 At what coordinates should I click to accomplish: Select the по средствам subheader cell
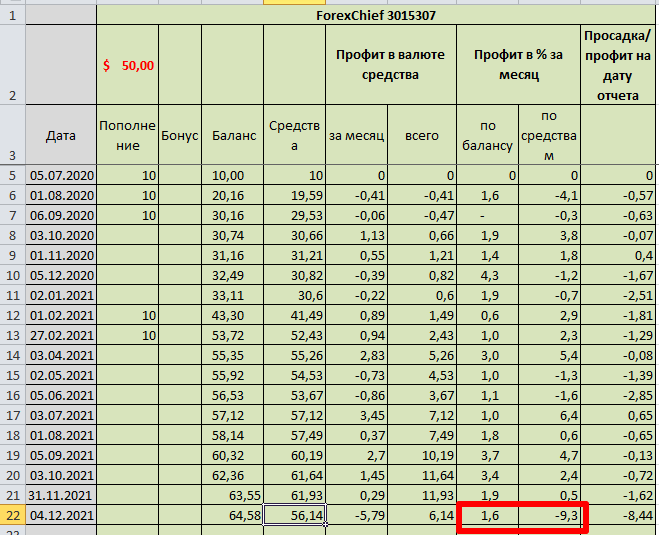click(549, 135)
